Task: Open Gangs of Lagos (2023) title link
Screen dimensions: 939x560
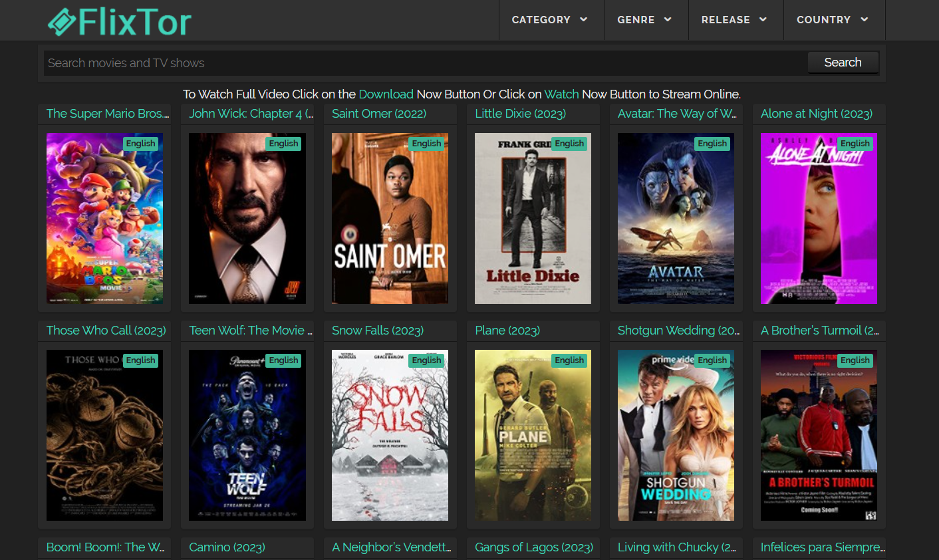Action: [534, 547]
